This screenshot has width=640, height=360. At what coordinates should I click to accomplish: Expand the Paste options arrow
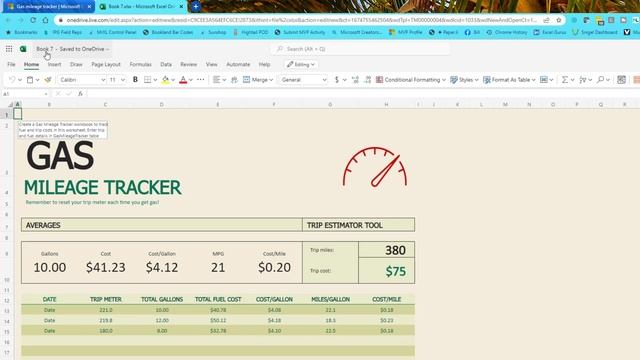pos(38,80)
